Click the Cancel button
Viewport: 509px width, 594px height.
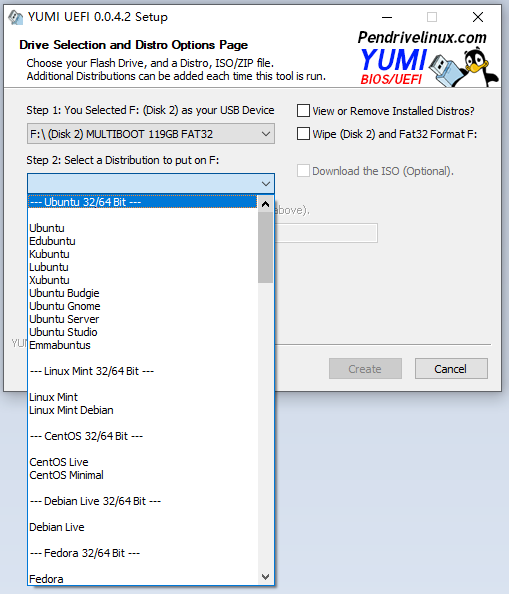coord(451,369)
